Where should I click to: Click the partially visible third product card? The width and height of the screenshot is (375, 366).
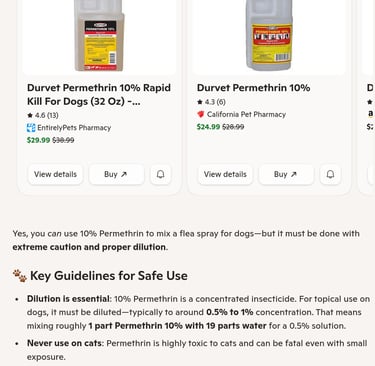click(x=367, y=97)
